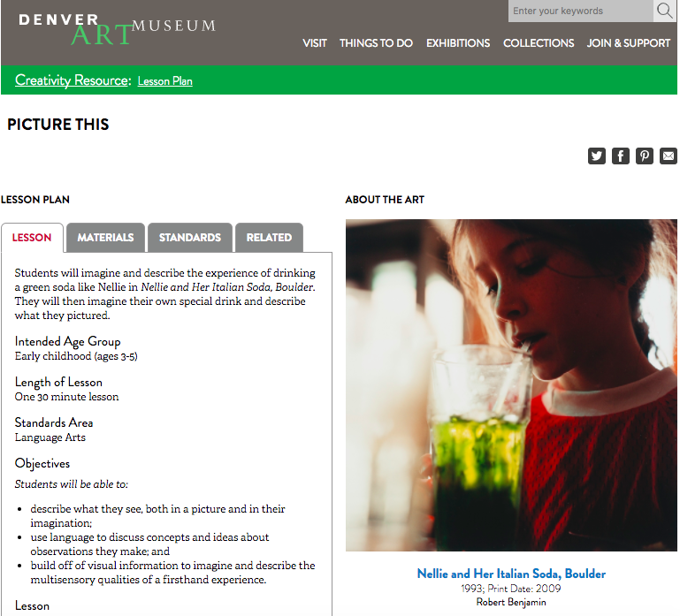Click the girl drinking soda artwork image
Image resolution: width=680 pixels, height=616 pixels.
[511, 385]
